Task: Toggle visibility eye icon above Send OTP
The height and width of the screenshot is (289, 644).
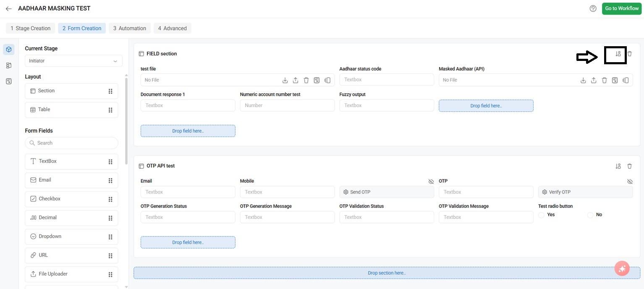Action: 431,181
